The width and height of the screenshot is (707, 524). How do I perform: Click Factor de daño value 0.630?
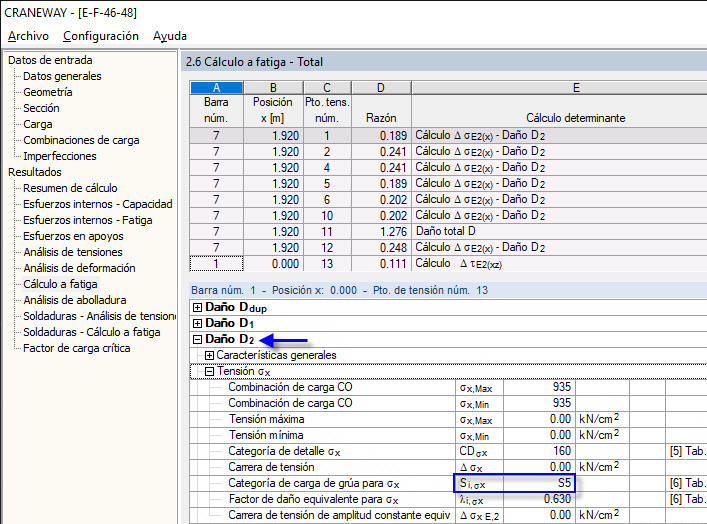tap(539, 499)
